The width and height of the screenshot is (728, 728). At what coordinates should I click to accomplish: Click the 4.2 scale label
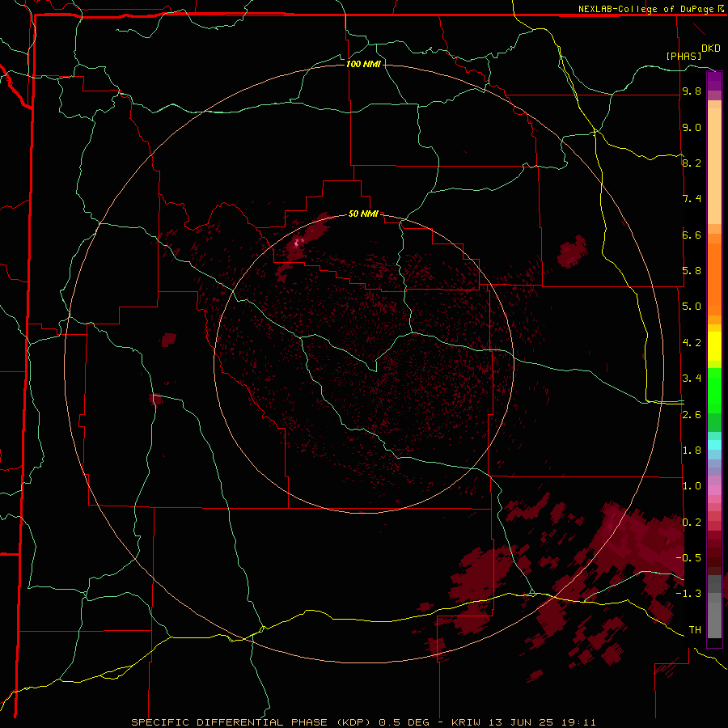[692, 343]
